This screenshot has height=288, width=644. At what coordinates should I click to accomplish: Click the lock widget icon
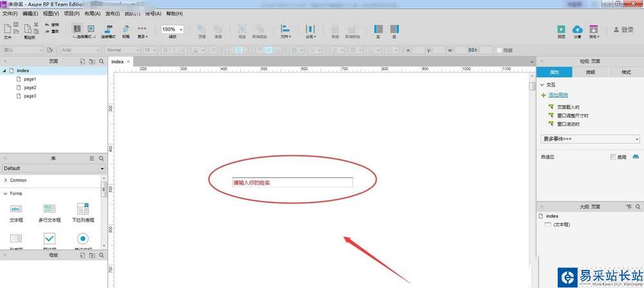[x=335, y=29]
